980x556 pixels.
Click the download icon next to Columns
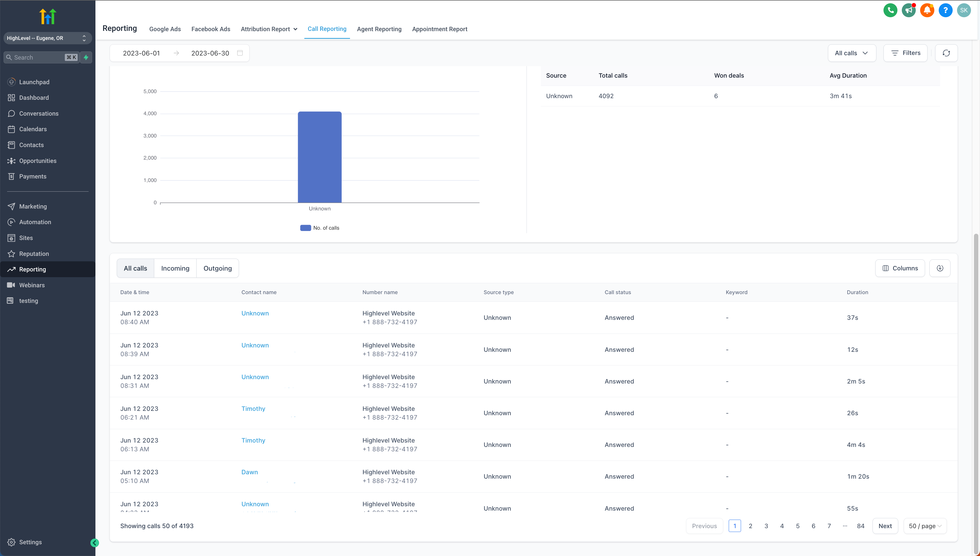point(940,268)
